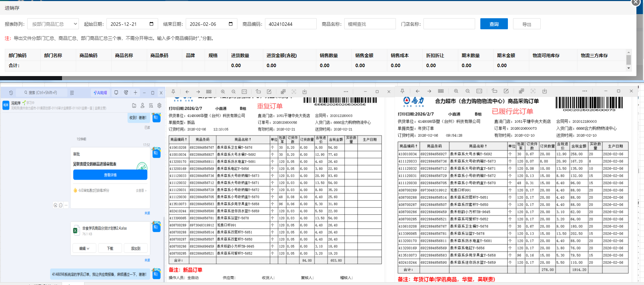Pin the right order image viewer window
This screenshot has height=285, width=644.
point(402,91)
